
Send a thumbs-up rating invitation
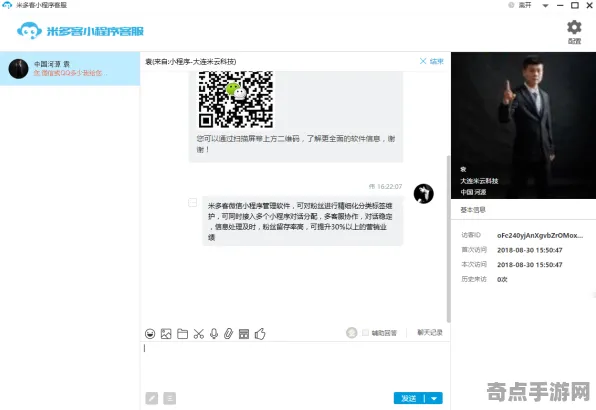tap(260, 334)
